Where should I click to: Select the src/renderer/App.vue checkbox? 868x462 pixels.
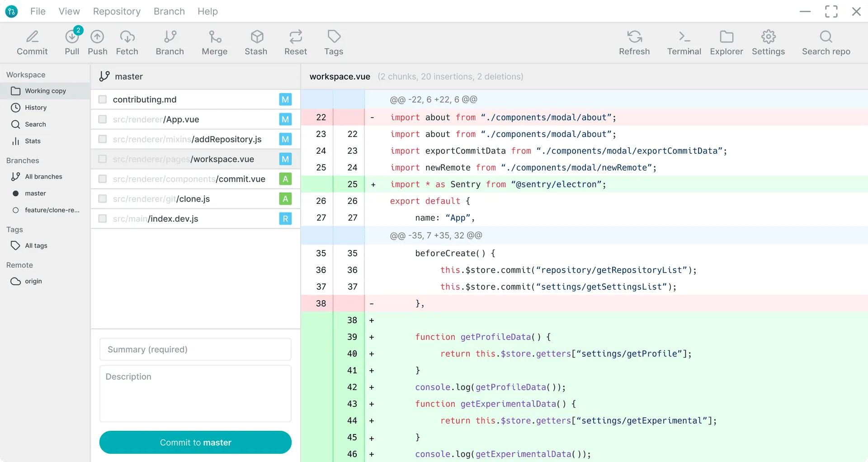coord(103,119)
